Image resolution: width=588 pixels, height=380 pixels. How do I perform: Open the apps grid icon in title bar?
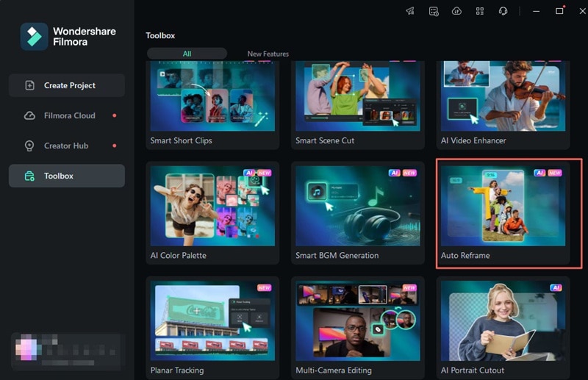(480, 11)
